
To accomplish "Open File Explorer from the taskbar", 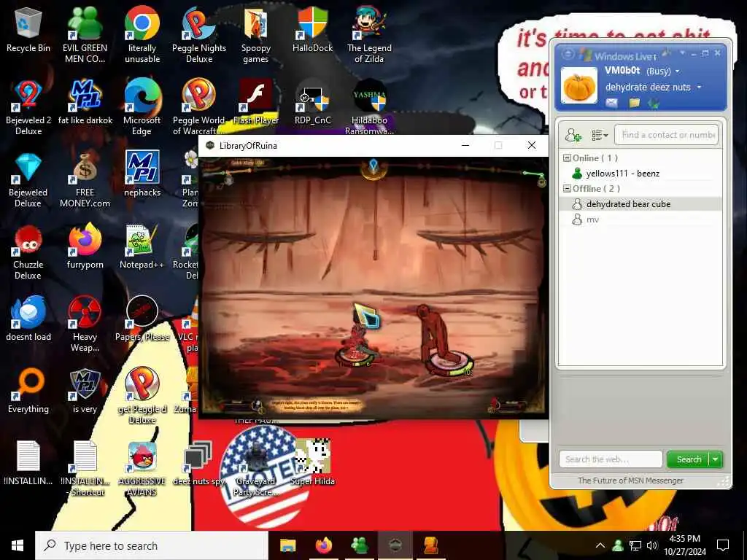I will click(287, 545).
